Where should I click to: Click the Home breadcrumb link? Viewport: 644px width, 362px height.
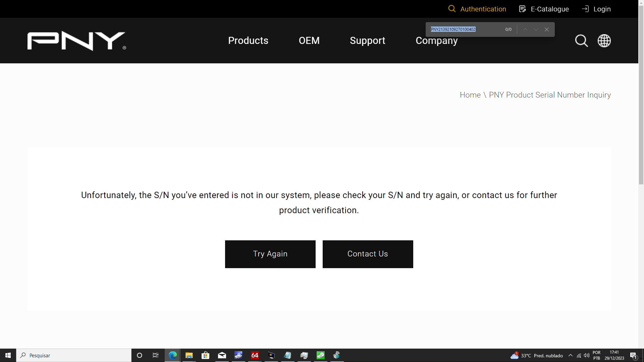pos(470,95)
